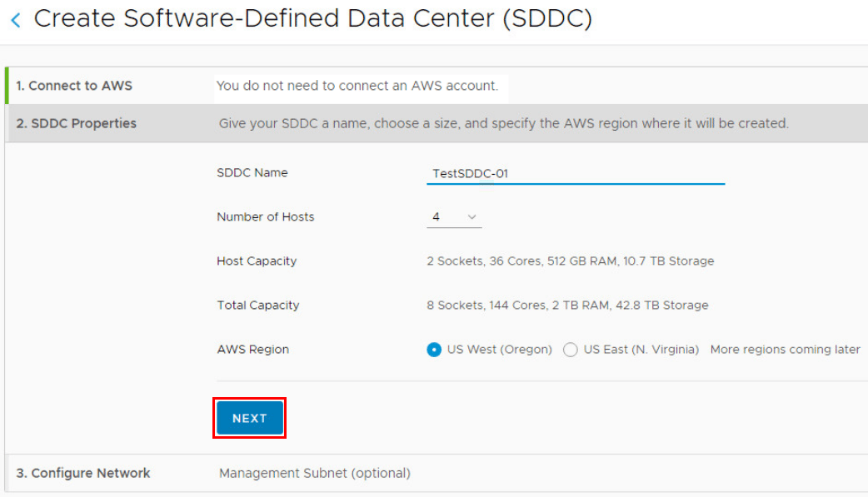
Task: Expand the Connect to AWS step
Action: (x=74, y=86)
